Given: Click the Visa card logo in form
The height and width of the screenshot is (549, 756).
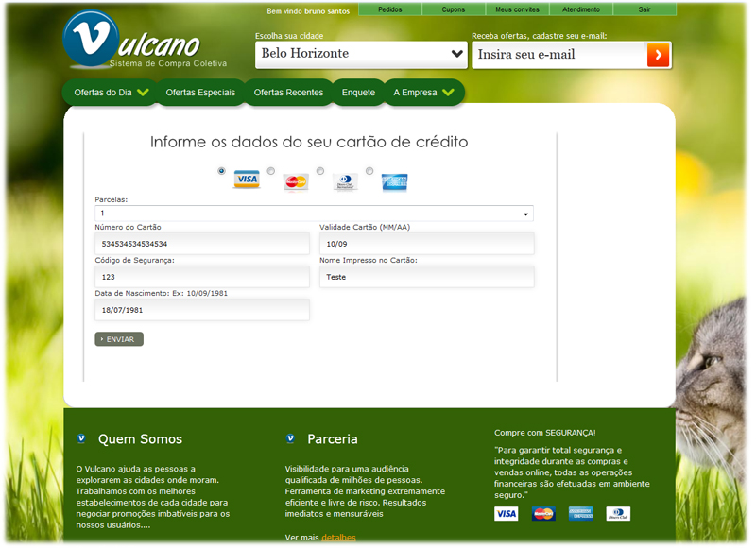Looking at the screenshot, I should (x=247, y=180).
